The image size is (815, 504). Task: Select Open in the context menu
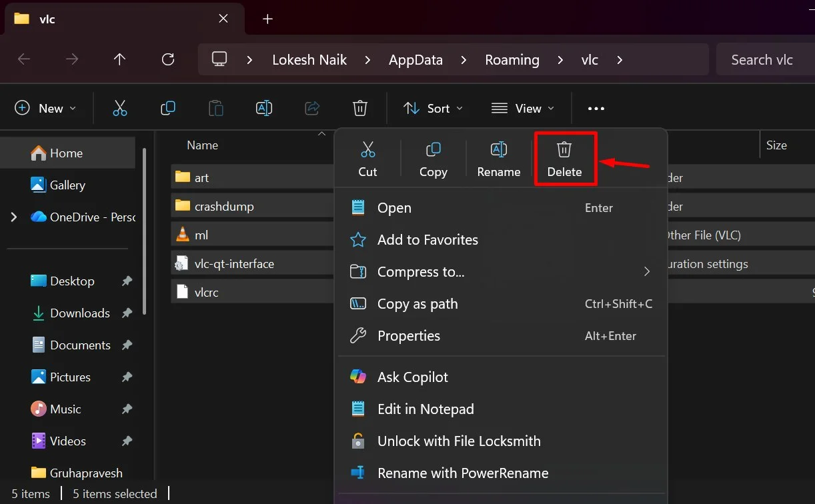tap(501, 208)
